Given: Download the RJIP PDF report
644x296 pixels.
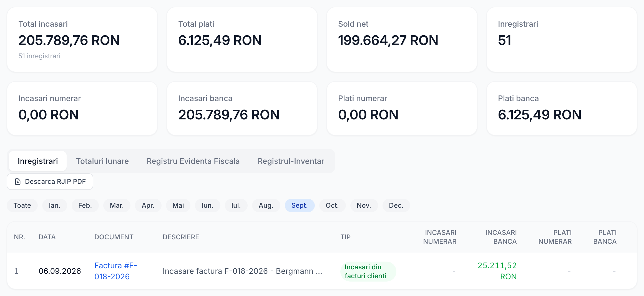Looking at the screenshot, I should [50, 182].
